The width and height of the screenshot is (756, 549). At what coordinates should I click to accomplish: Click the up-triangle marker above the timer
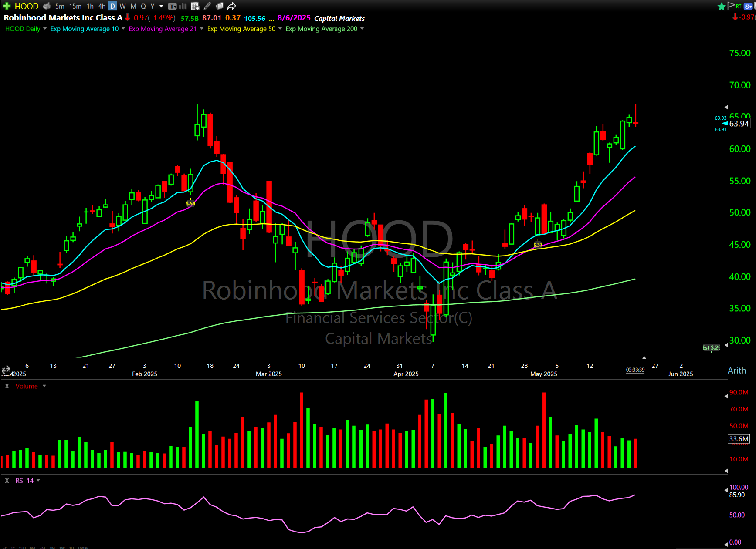(644, 358)
